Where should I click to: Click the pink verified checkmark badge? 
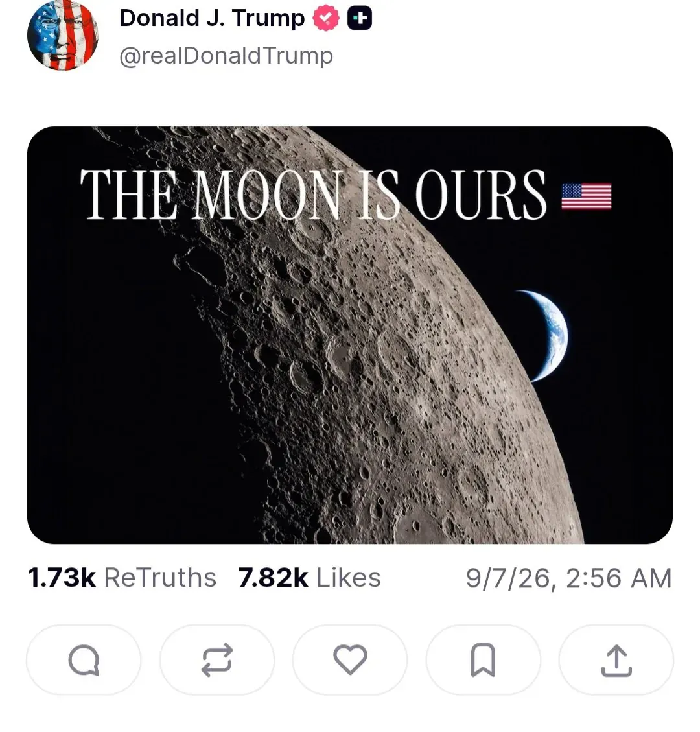pyautogui.click(x=326, y=18)
